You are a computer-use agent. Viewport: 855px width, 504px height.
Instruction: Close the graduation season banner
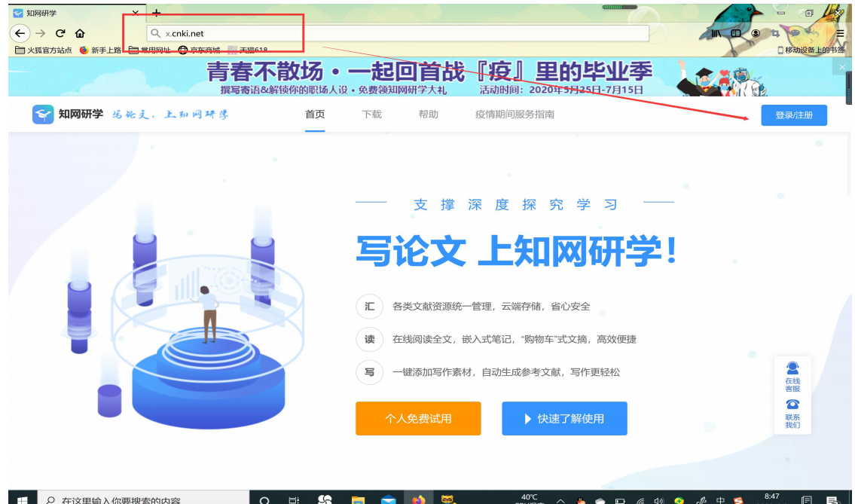click(x=842, y=67)
